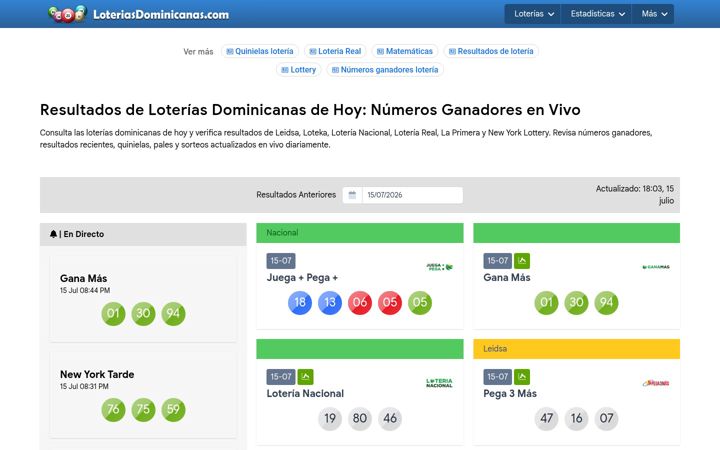This screenshot has height=450, width=720.
Task: Click the bell icon in En Directo
Action: (x=53, y=234)
